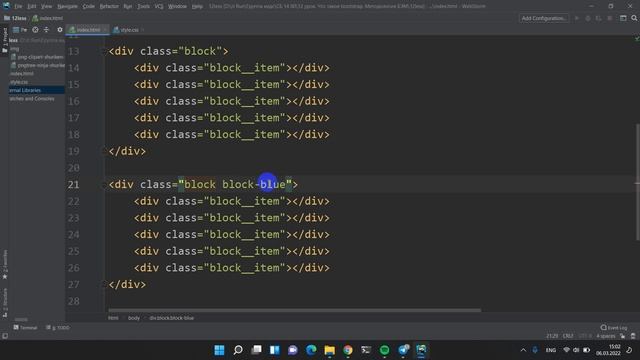The image size is (640, 360).
Task: Open Windows Start menu
Action: [x=219, y=350]
